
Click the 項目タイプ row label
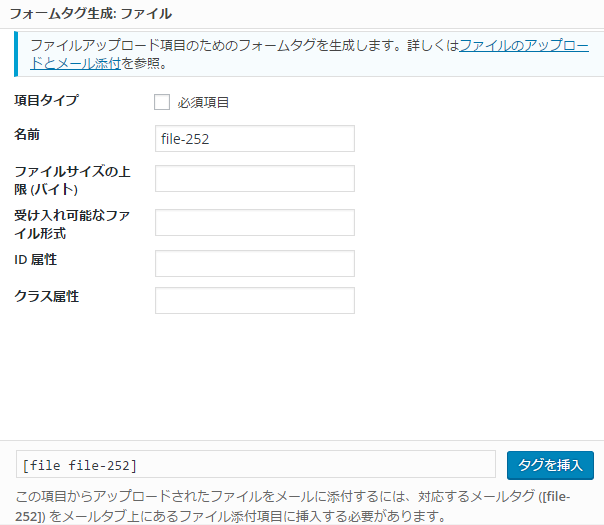pos(46,100)
